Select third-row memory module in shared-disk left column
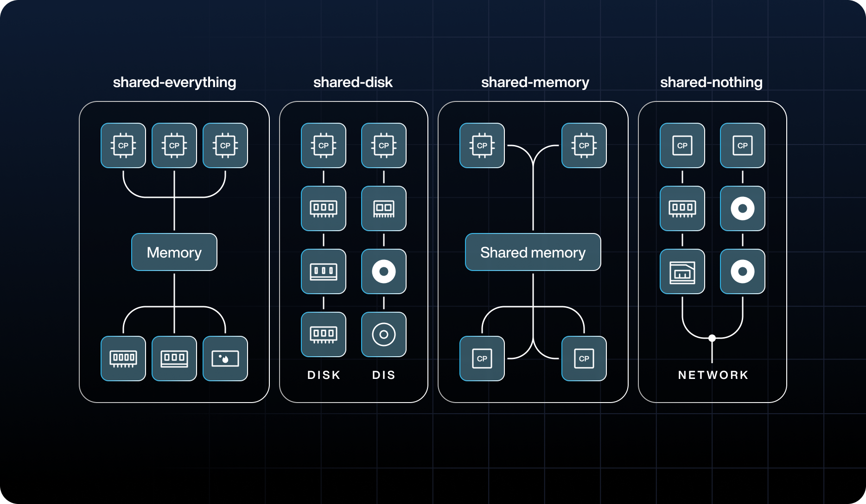The image size is (866, 504). pyautogui.click(x=324, y=271)
